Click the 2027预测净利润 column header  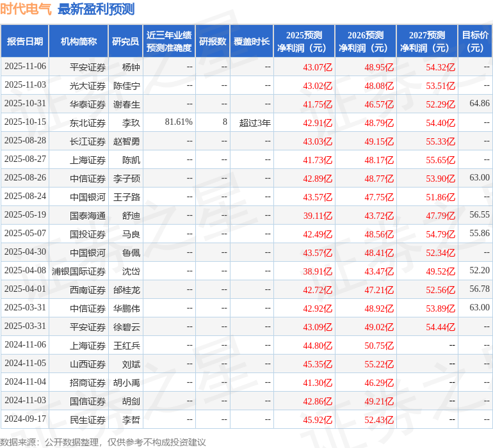pos(427,42)
